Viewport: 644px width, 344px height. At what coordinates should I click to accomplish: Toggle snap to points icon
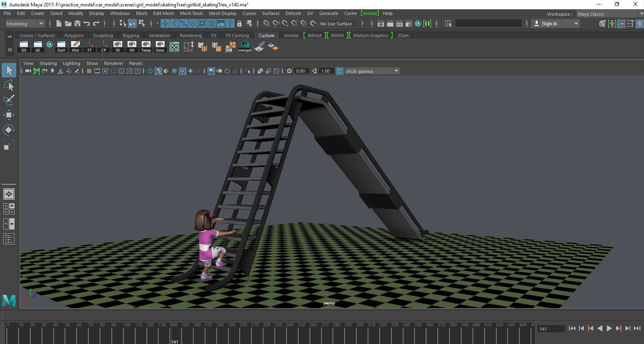pos(286,23)
